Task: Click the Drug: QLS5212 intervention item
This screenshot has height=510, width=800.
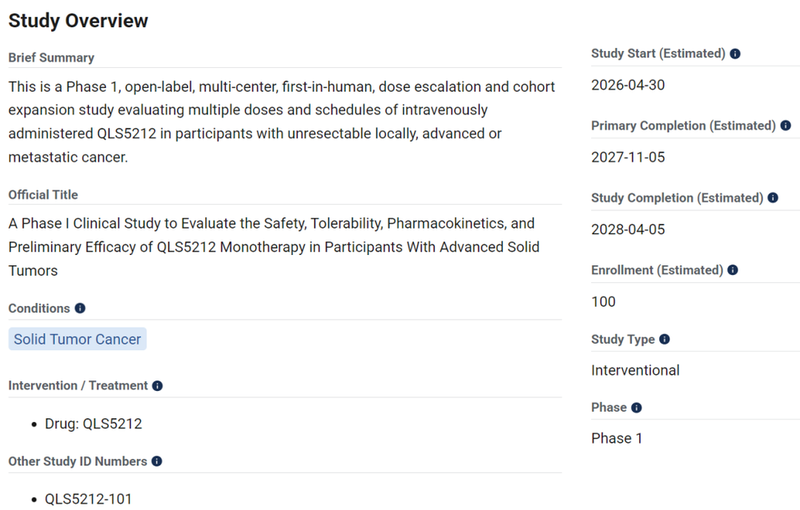Action: point(93,424)
